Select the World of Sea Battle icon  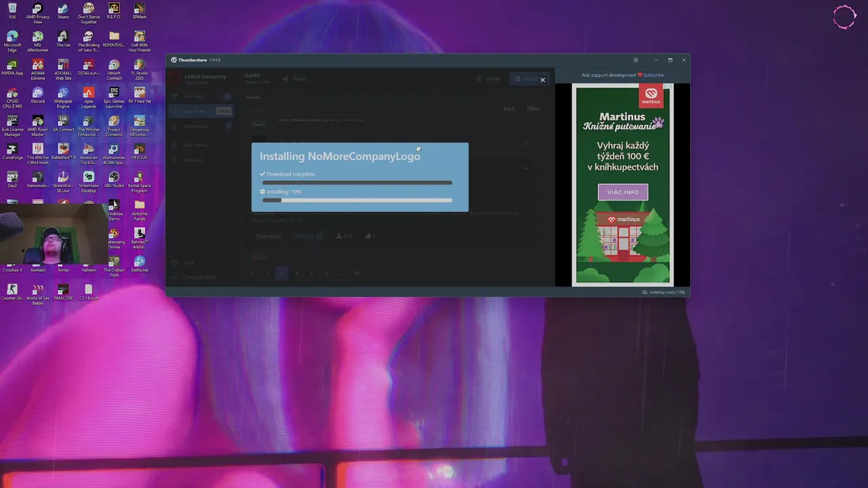tap(37, 295)
